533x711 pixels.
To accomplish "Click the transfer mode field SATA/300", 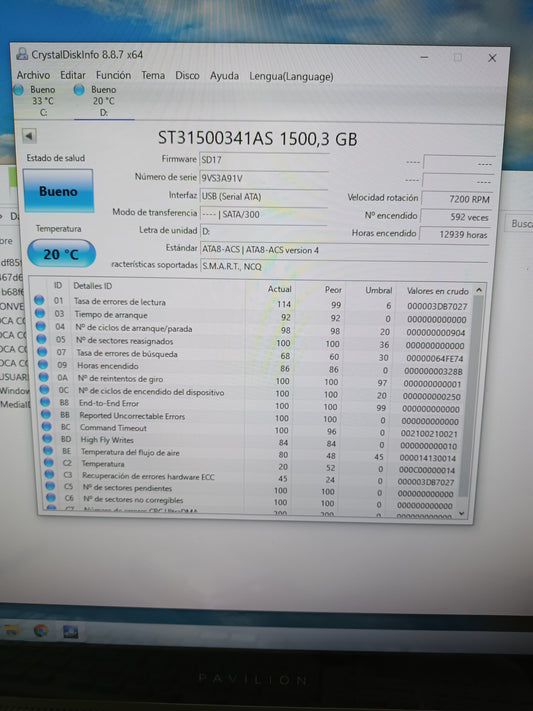I will click(x=263, y=214).
